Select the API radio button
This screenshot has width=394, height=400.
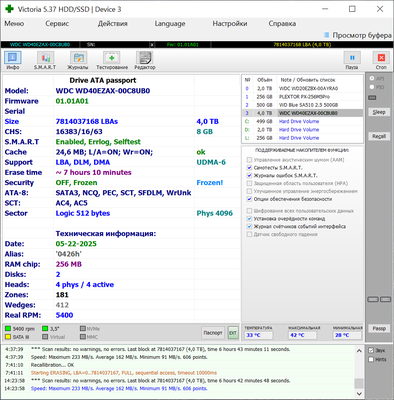[x=372, y=78]
